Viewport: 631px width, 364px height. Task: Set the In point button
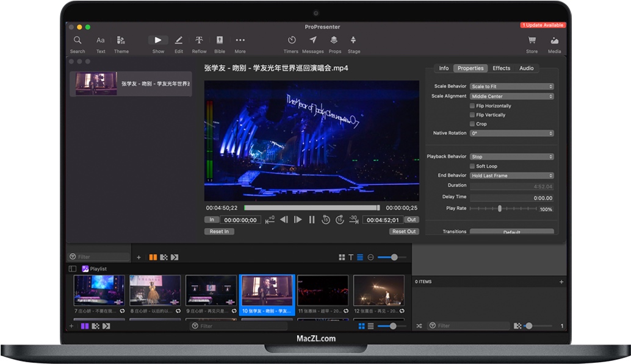click(x=212, y=219)
